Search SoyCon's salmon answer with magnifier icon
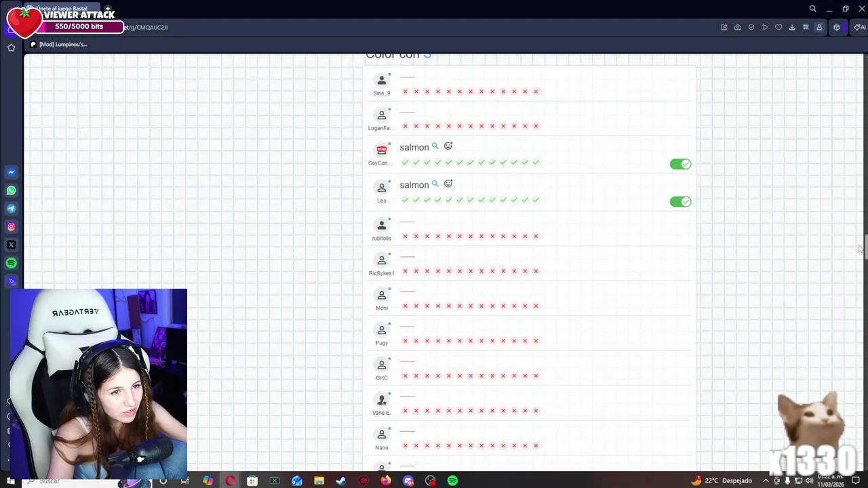Screen dimensions: 868x488 435,146
